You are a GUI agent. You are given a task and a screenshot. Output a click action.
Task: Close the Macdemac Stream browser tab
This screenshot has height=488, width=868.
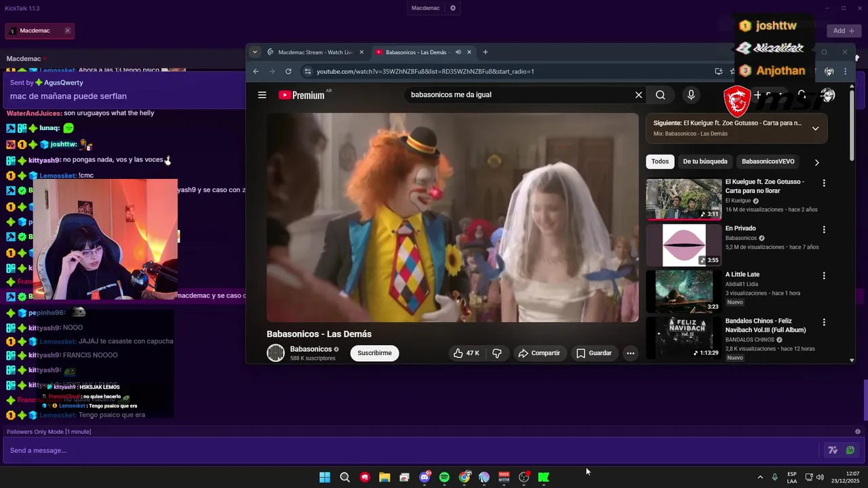[x=361, y=52]
